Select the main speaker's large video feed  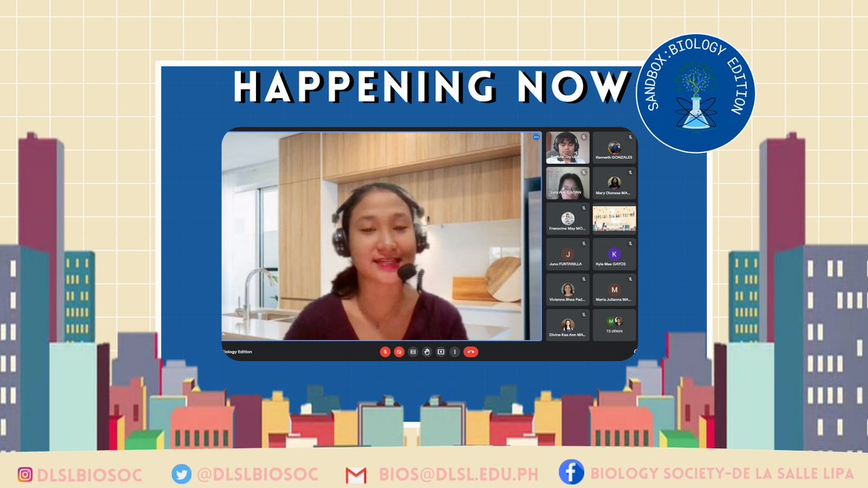coord(381,235)
